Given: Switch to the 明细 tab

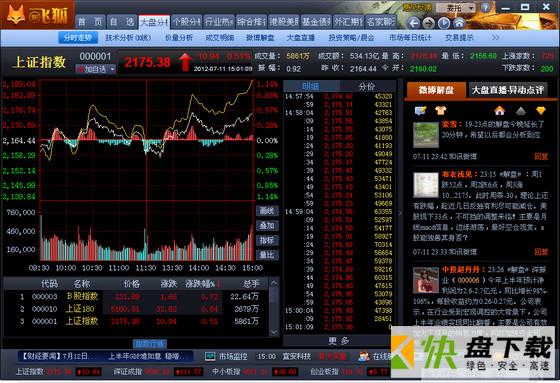Looking at the screenshot, I should tap(311, 86).
